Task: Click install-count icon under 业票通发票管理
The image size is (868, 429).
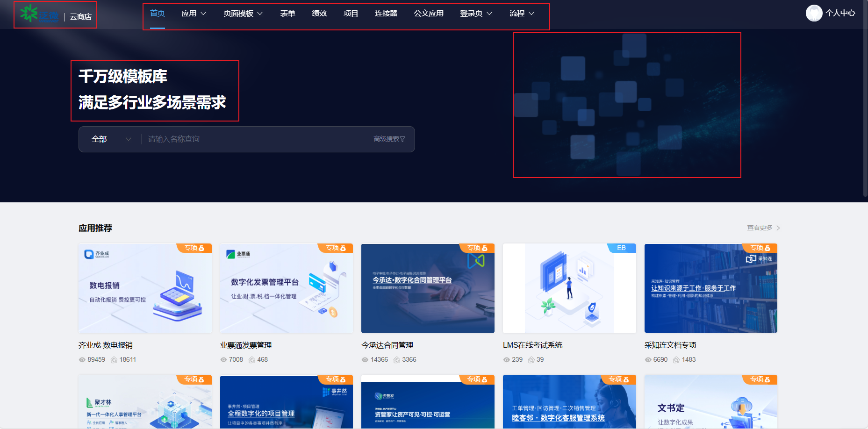Action: pyautogui.click(x=252, y=360)
